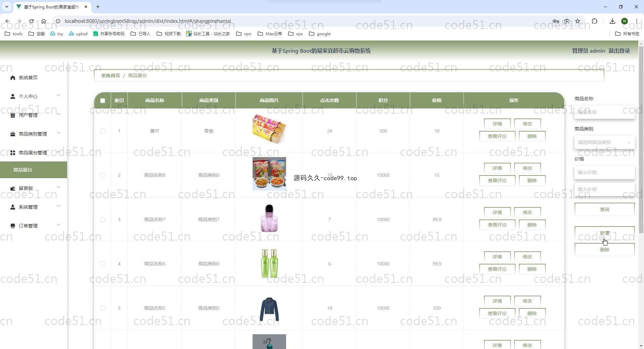Go to 系统首页 in the sidebar
The width and height of the screenshot is (644, 349).
[28, 78]
